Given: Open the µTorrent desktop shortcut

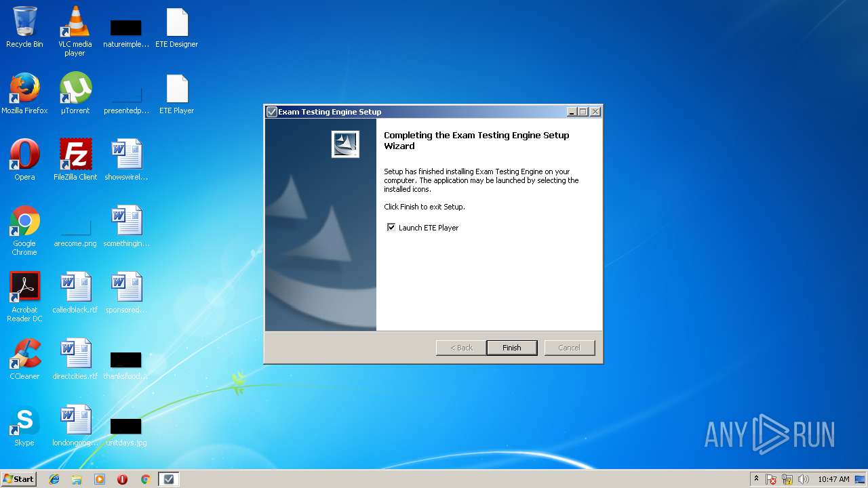Looking at the screenshot, I should pos(75,94).
